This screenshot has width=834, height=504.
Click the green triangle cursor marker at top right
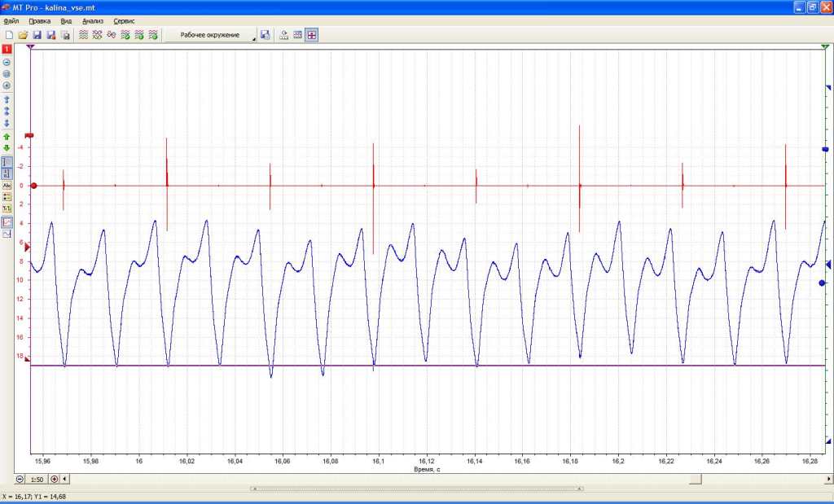point(826,46)
